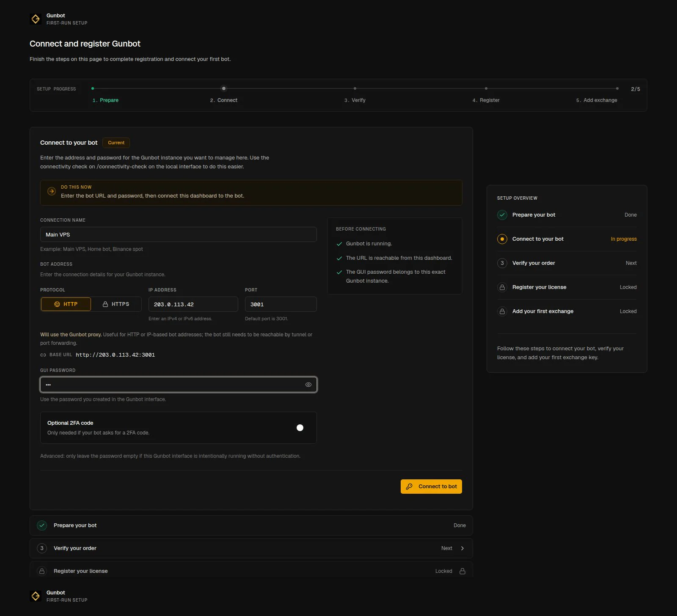Click the Gunbot logo in the header
The height and width of the screenshot is (616, 677).
point(36,19)
